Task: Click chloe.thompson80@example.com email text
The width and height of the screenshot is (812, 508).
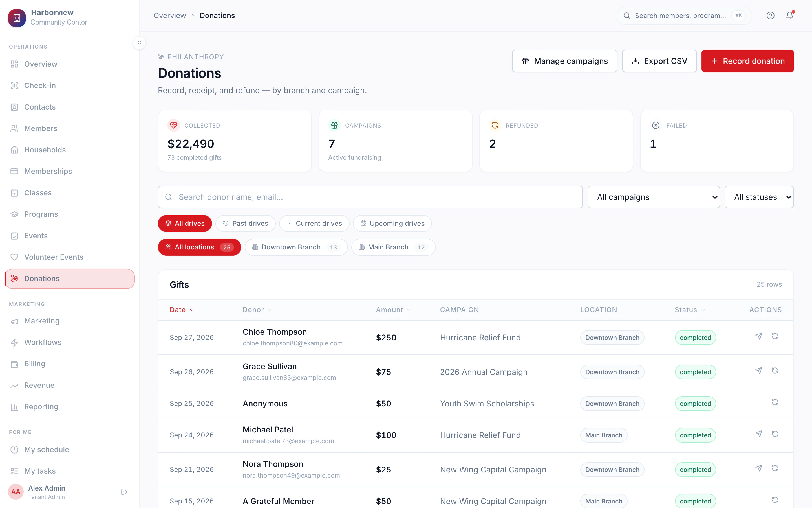Action: point(292,343)
